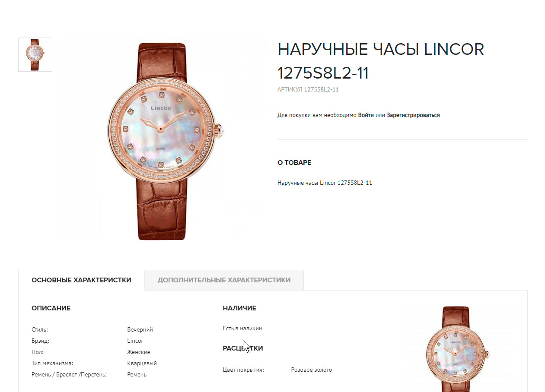Click product description text under О товаре
545x392 pixels.
(x=325, y=183)
